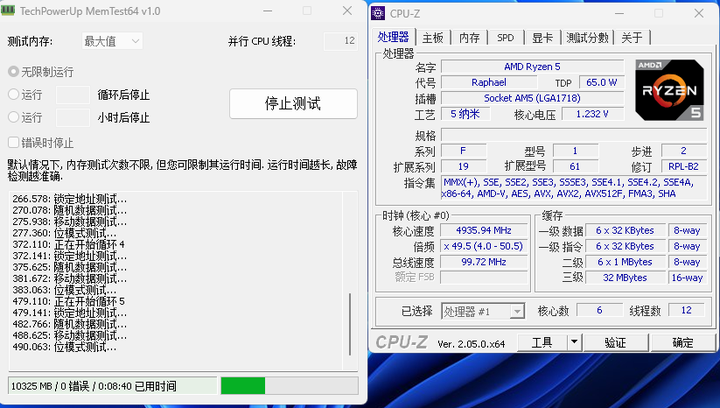Click the 线程数 value 12 in CPU-Z
The image size is (720, 408).
click(x=686, y=310)
